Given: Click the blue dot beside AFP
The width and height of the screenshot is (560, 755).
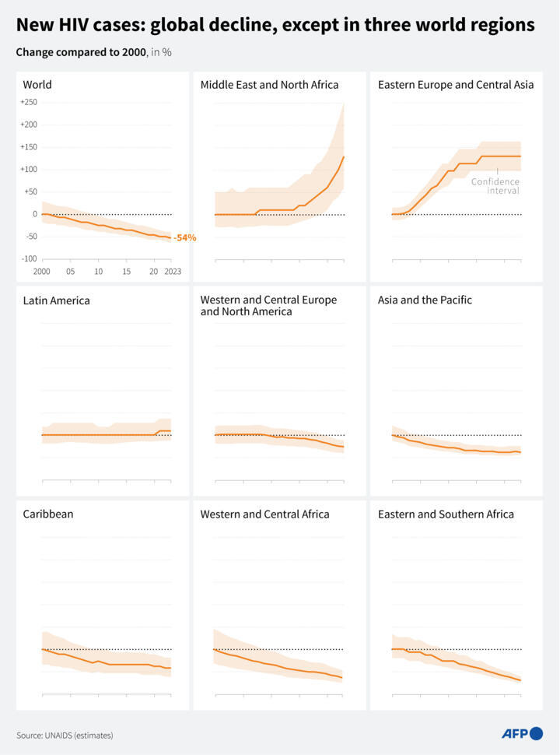Looking at the screenshot, I should click(536, 733).
